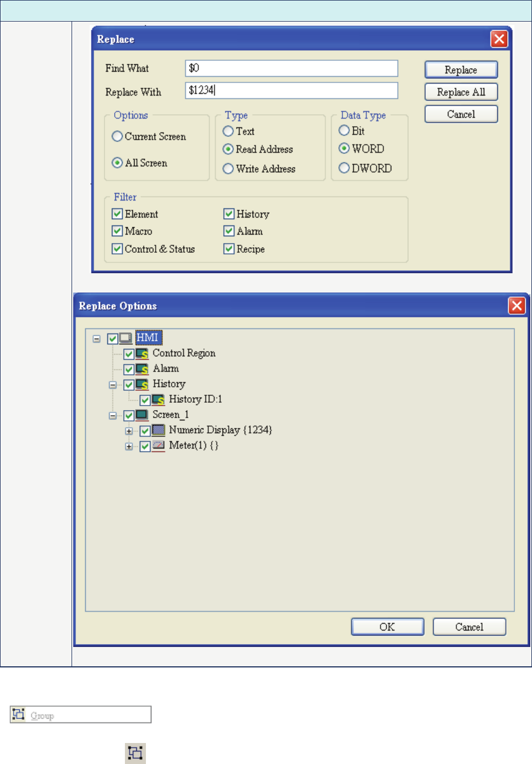Uncheck the HMI root tree checkbox

(112, 339)
